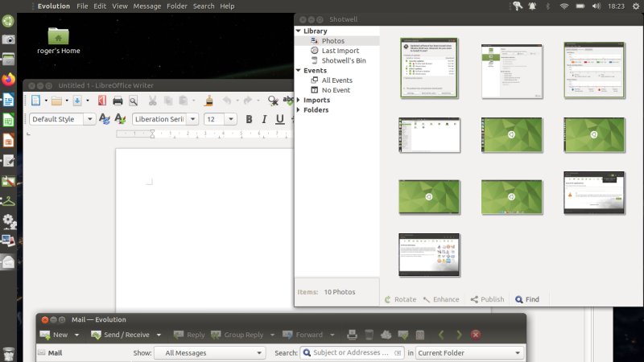This screenshot has height=362, width=644.
Task: Toggle Italic formatting in Writer
Action: pyautogui.click(x=264, y=119)
